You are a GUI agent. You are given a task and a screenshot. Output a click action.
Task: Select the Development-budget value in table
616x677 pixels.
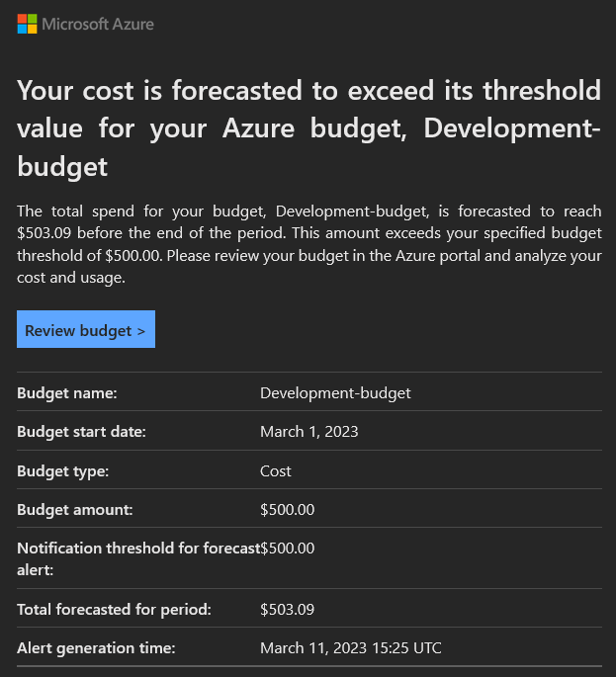tap(335, 393)
